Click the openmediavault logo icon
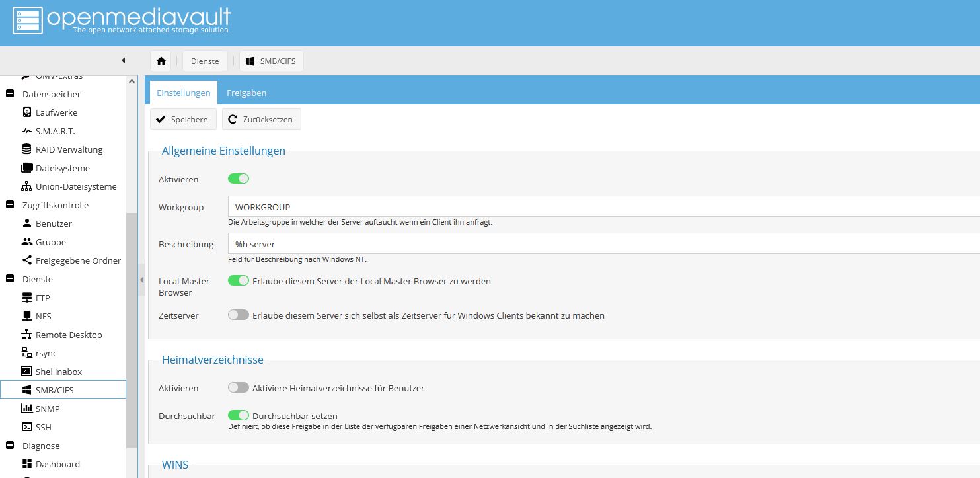 [x=27, y=20]
